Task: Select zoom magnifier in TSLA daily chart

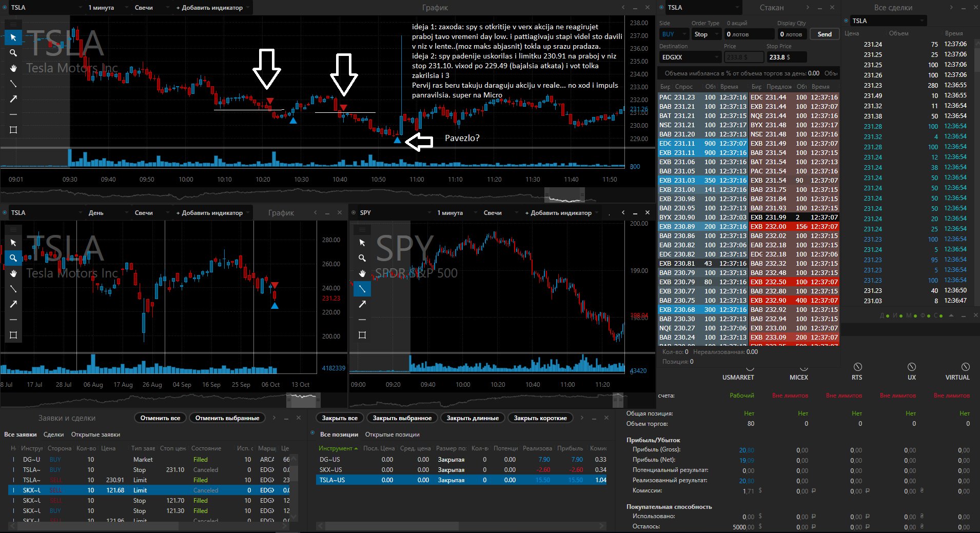Action: click(13, 258)
